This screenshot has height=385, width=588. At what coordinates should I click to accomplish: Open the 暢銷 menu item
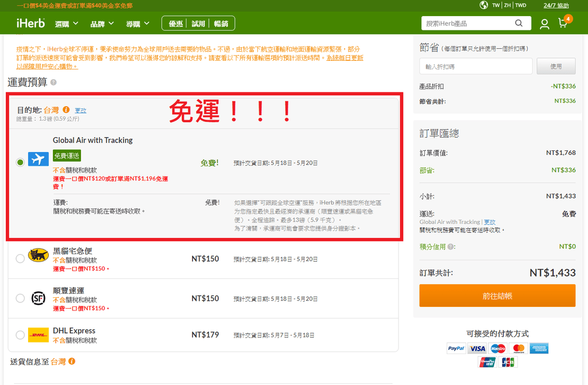[x=221, y=24]
